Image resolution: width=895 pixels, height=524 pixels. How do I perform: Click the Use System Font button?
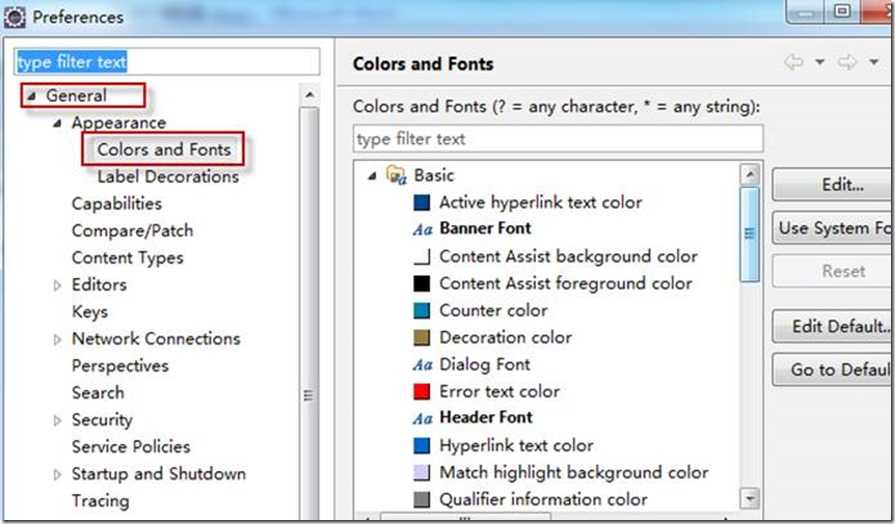(833, 228)
